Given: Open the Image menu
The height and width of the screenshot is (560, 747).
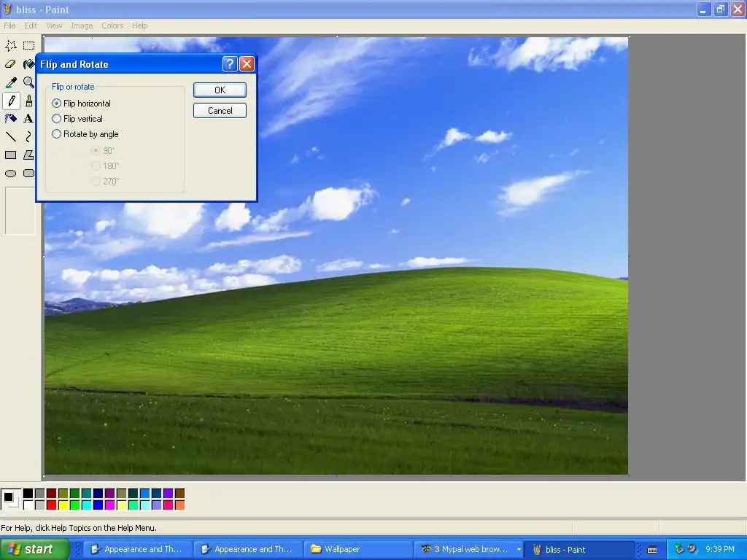Looking at the screenshot, I should pos(82,26).
